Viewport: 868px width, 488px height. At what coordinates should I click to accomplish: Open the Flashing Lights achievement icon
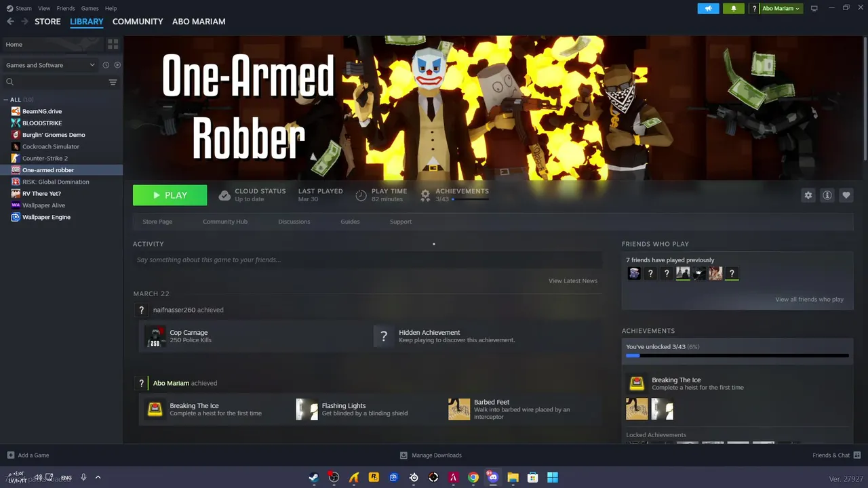(x=307, y=409)
